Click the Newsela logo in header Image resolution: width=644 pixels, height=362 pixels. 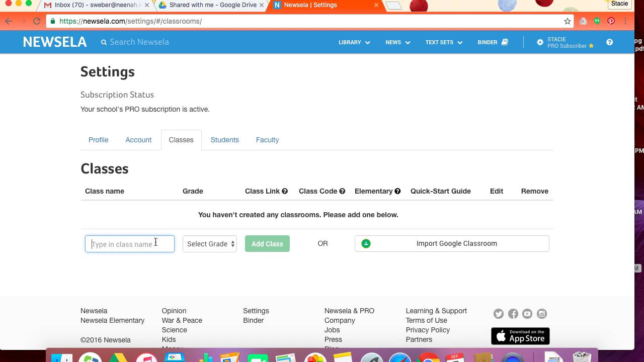(55, 42)
